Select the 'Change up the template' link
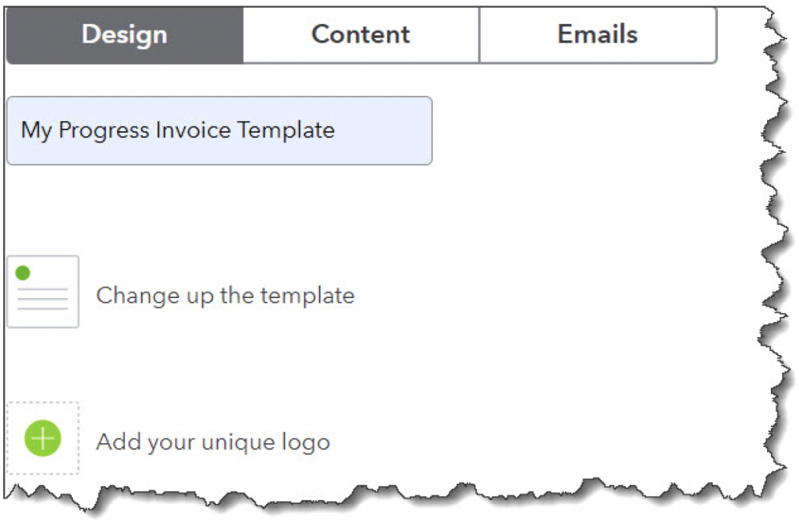Viewport: 799px width, 532px height. click(x=225, y=296)
